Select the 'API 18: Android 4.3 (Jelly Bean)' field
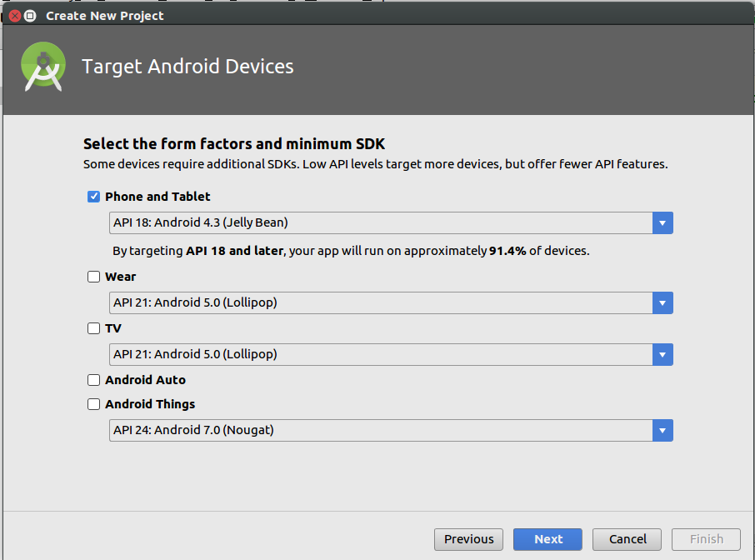Viewport: 755px width, 560px height. 391,223
